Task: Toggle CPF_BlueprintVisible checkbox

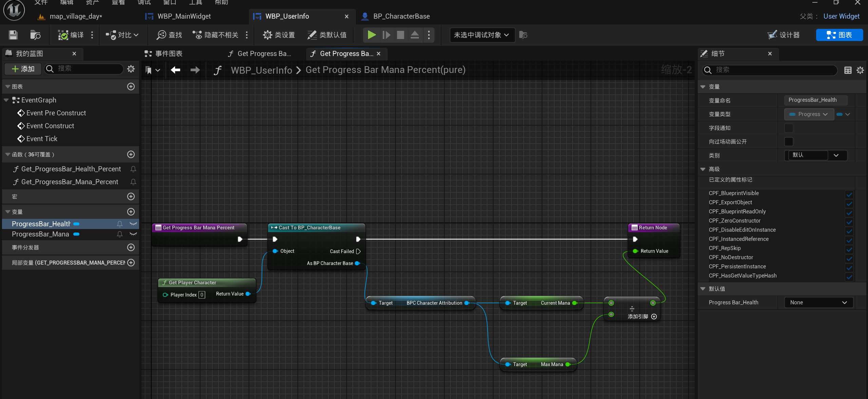Action: tap(849, 194)
